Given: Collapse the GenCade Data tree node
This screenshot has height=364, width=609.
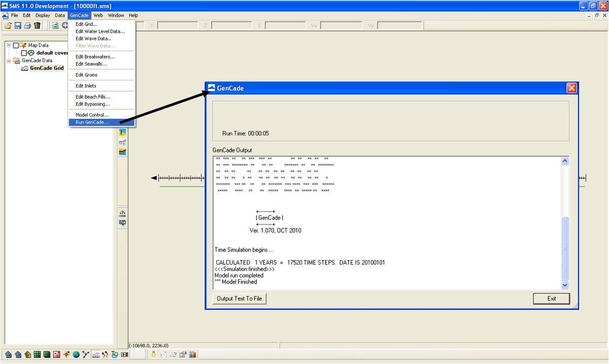Looking at the screenshot, I should point(9,60).
